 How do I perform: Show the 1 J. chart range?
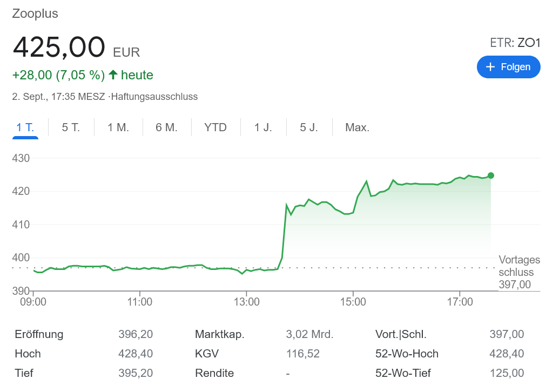point(264,127)
